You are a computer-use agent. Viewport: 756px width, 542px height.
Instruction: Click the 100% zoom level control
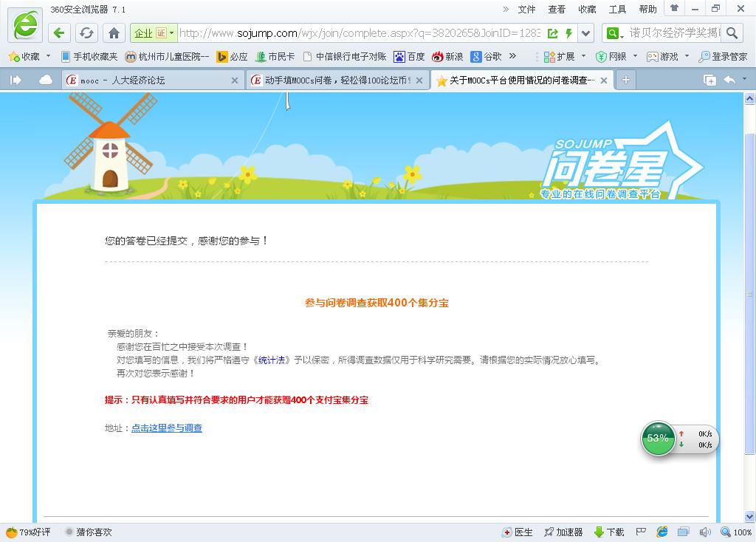tap(736, 532)
